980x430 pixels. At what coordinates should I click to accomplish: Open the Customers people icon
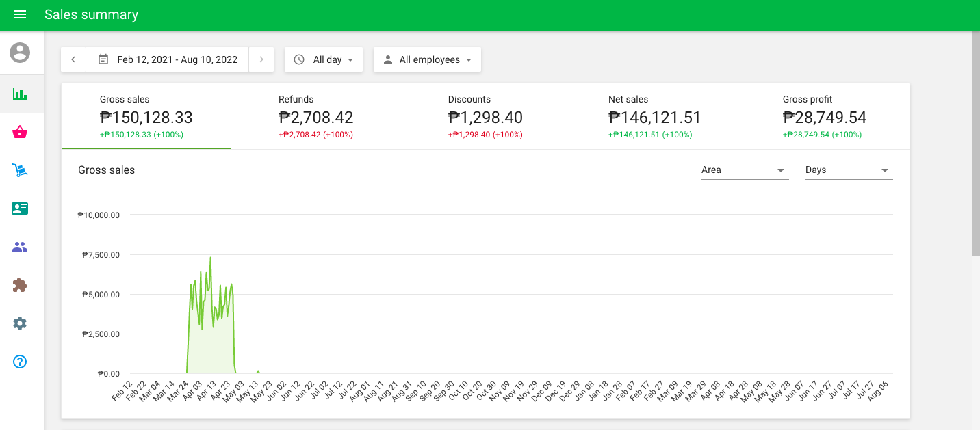20,247
